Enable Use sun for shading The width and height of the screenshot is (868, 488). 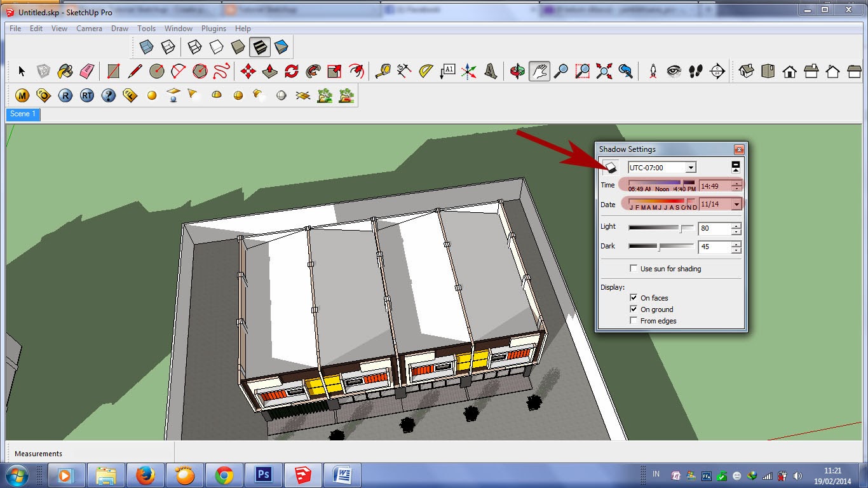pos(634,269)
